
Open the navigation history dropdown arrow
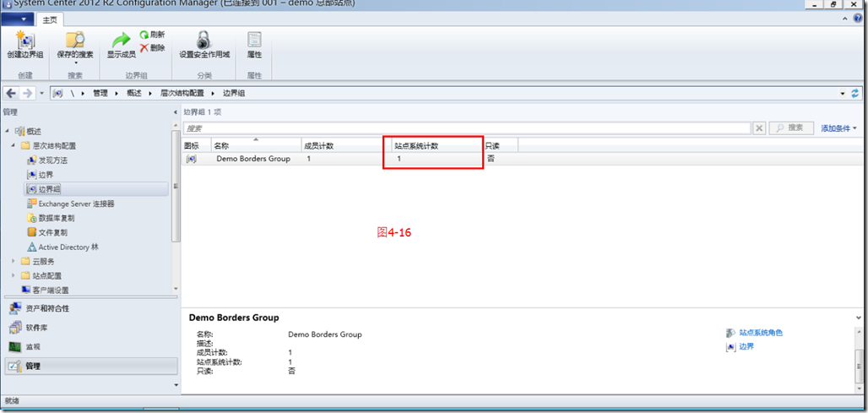(x=42, y=94)
